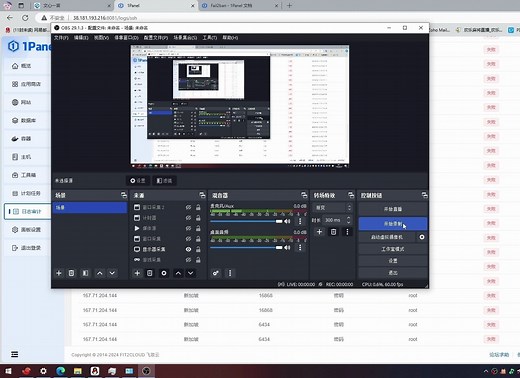
Task: Open the transition type dropdown in Scene Transitions
Action: coord(333,208)
